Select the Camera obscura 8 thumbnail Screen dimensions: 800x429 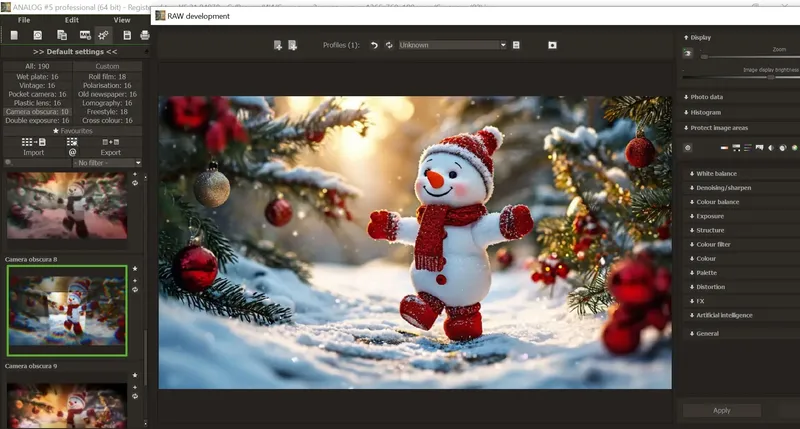click(x=67, y=310)
